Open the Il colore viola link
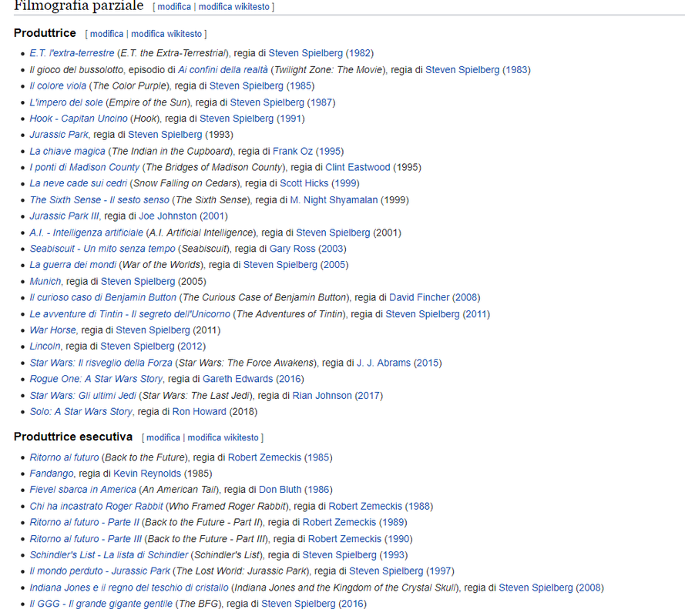Viewport: 685px width, 616px height. click(58, 86)
